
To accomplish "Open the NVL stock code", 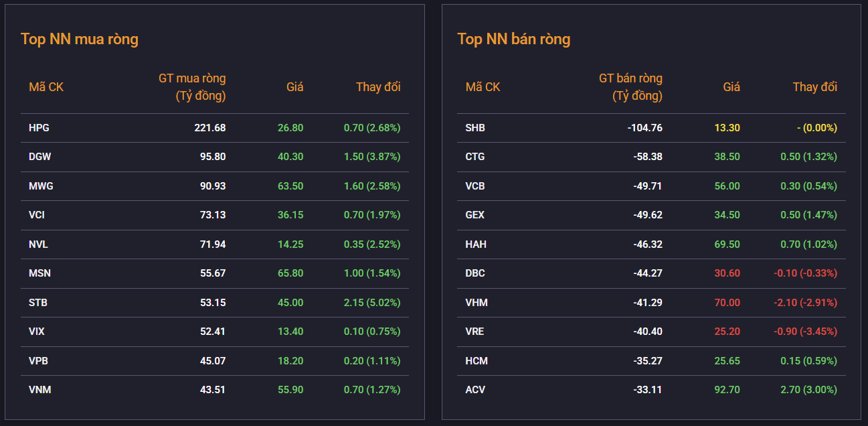I will pos(38,244).
